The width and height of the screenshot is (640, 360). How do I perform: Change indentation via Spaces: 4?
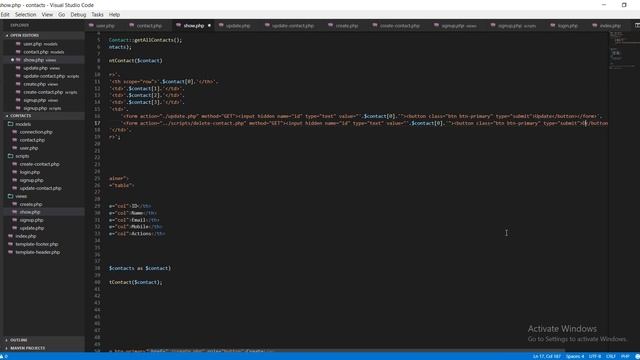coord(575,356)
